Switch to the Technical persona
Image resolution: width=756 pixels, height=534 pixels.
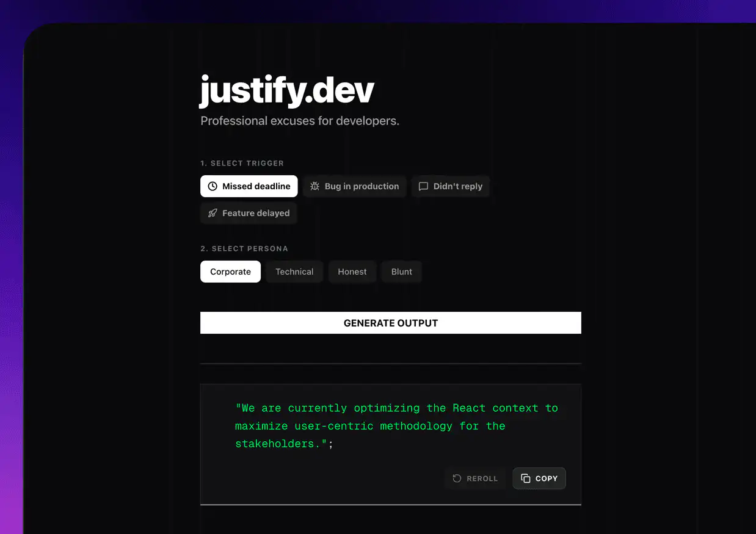pyautogui.click(x=294, y=272)
